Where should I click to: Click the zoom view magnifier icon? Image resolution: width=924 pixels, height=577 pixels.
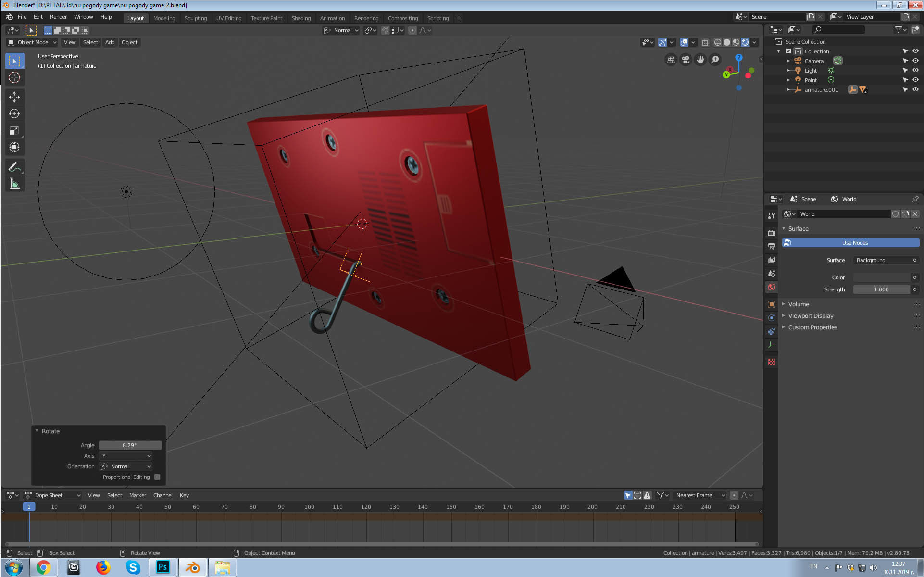(715, 60)
